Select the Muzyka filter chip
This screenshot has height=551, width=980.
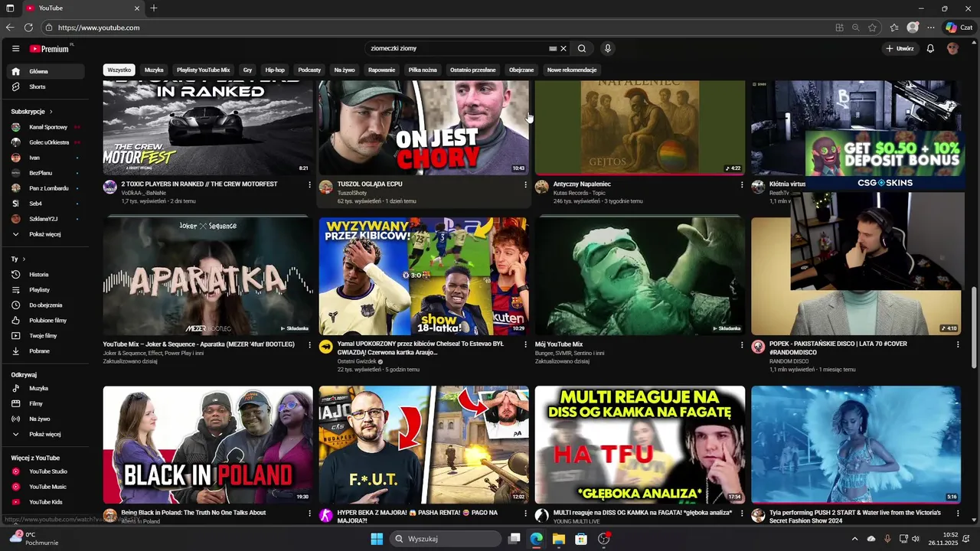[154, 70]
